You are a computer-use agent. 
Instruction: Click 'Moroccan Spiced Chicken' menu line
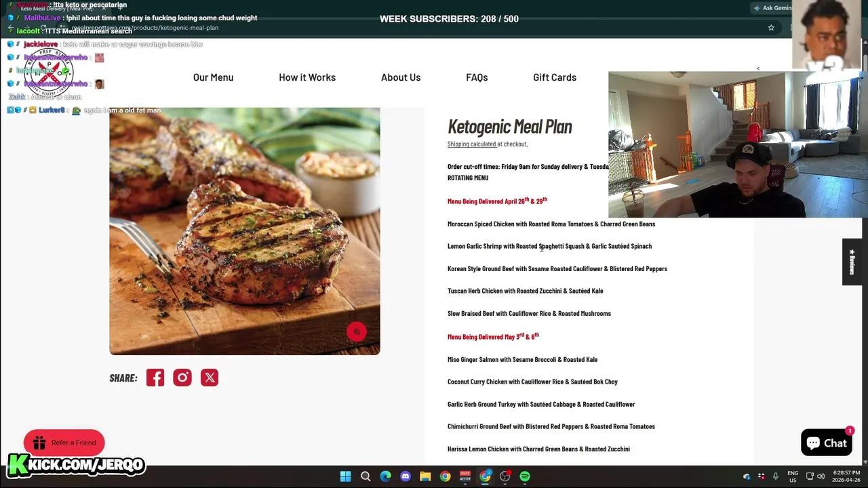pyautogui.click(x=551, y=224)
